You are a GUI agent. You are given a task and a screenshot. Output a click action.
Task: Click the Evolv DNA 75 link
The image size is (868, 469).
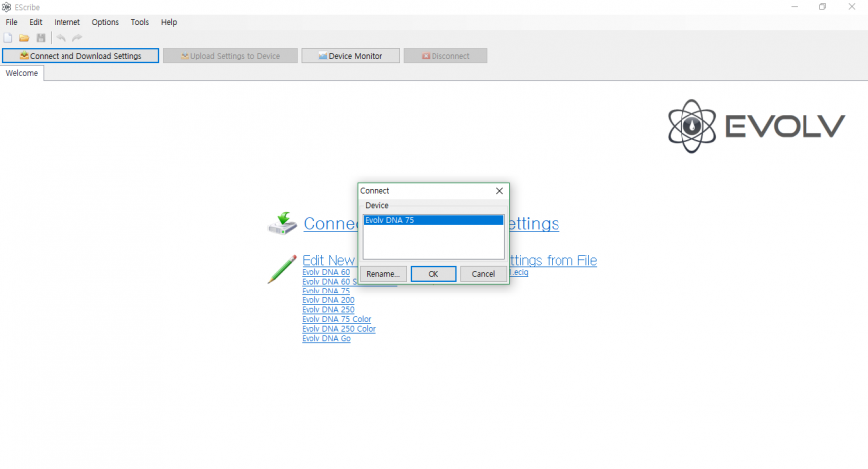coord(326,291)
